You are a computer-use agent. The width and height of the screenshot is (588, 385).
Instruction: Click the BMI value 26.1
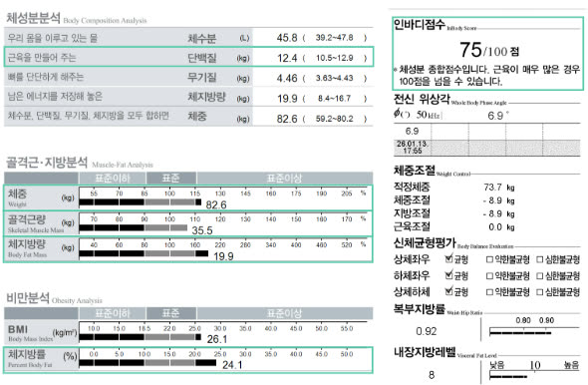pos(217,339)
